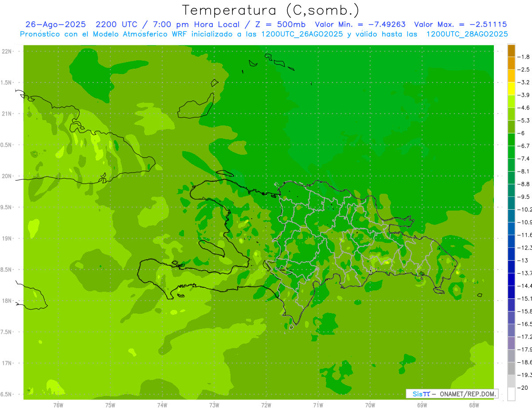Click the '-4.6' colorbar label
This screenshot has width=532, height=411.
point(524,108)
